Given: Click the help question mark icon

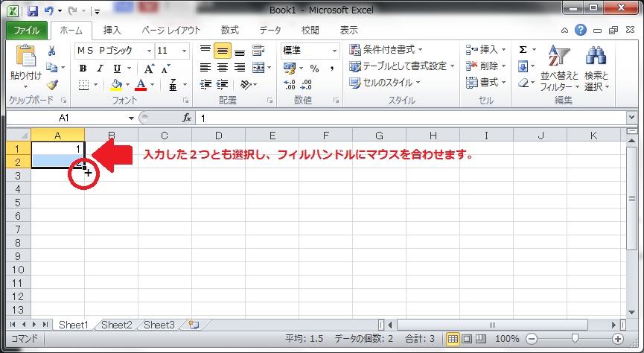Looking at the screenshot, I should pyautogui.click(x=580, y=30).
